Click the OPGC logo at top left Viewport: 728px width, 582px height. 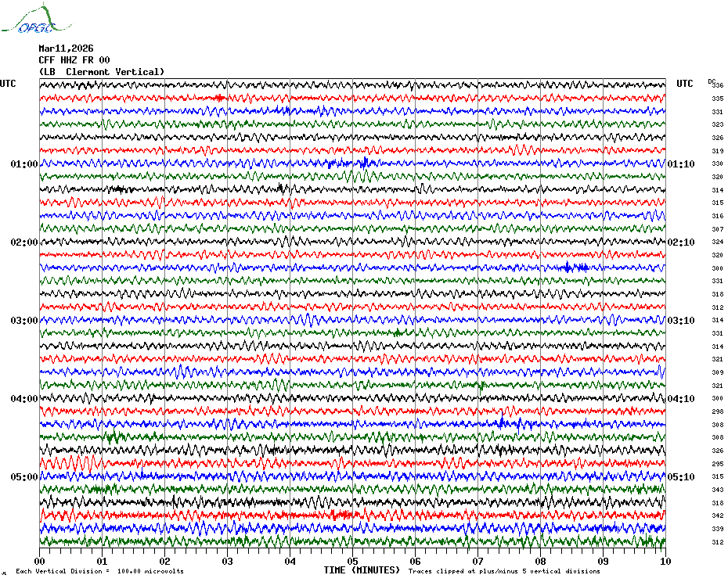(36, 19)
